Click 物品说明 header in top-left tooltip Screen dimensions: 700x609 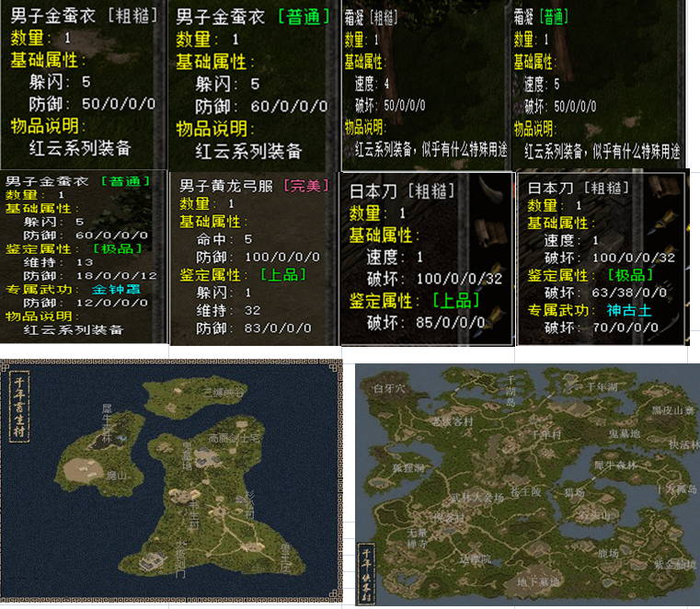pyautogui.click(x=47, y=125)
